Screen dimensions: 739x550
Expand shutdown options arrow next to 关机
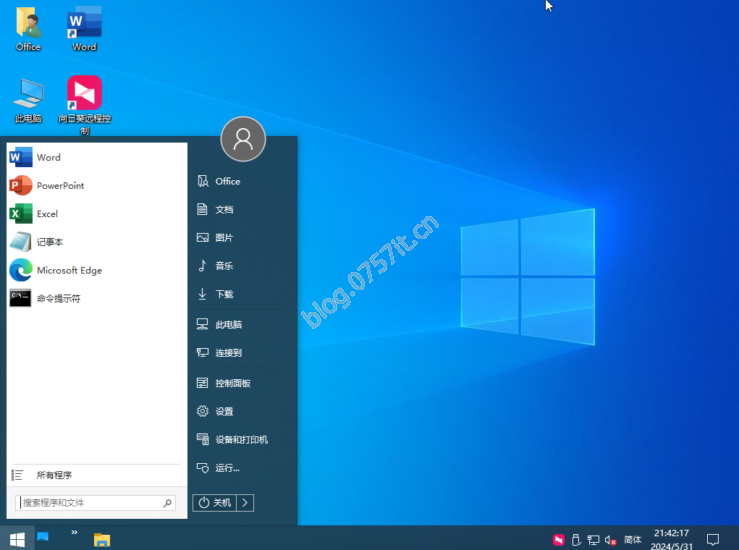[245, 503]
